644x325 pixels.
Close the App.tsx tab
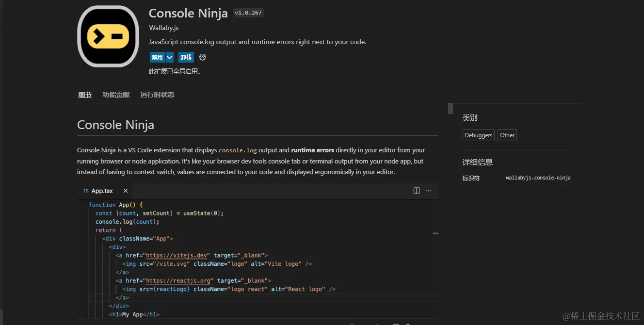pos(126,191)
